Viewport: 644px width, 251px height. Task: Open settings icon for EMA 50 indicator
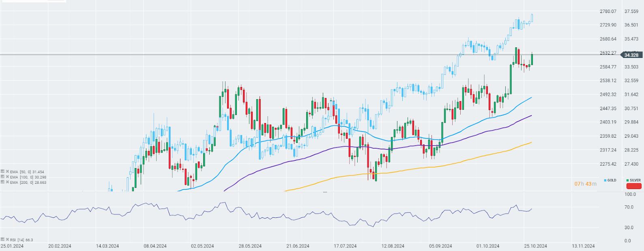click(2, 172)
